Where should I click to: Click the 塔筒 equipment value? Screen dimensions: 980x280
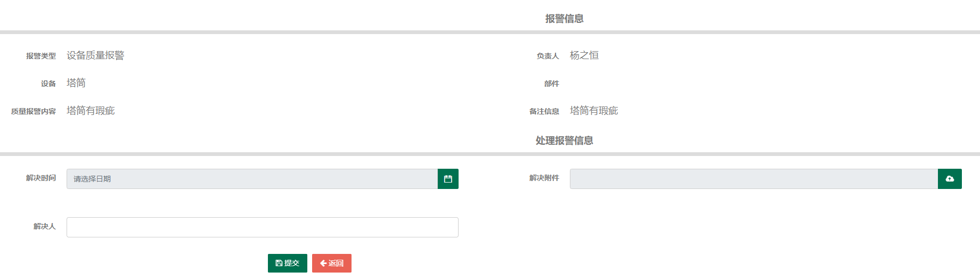(x=76, y=83)
